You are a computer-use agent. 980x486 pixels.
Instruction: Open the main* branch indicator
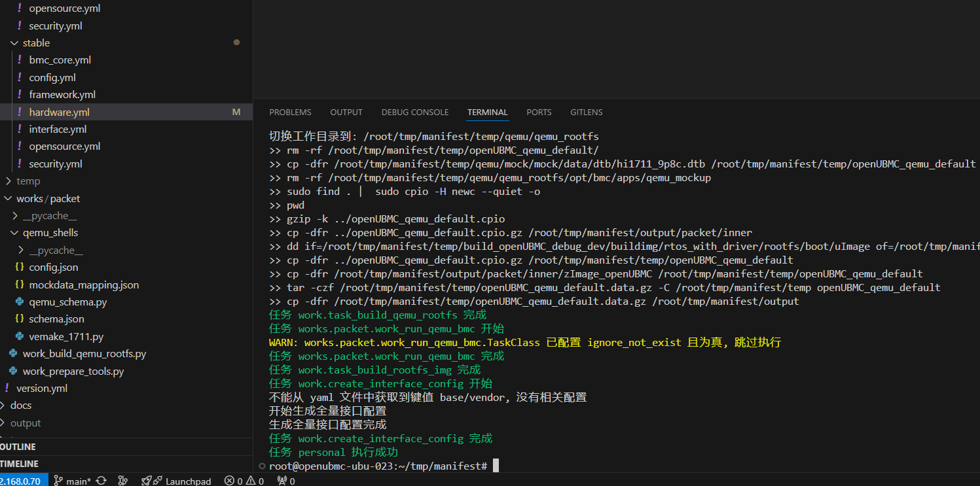[73, 481]
